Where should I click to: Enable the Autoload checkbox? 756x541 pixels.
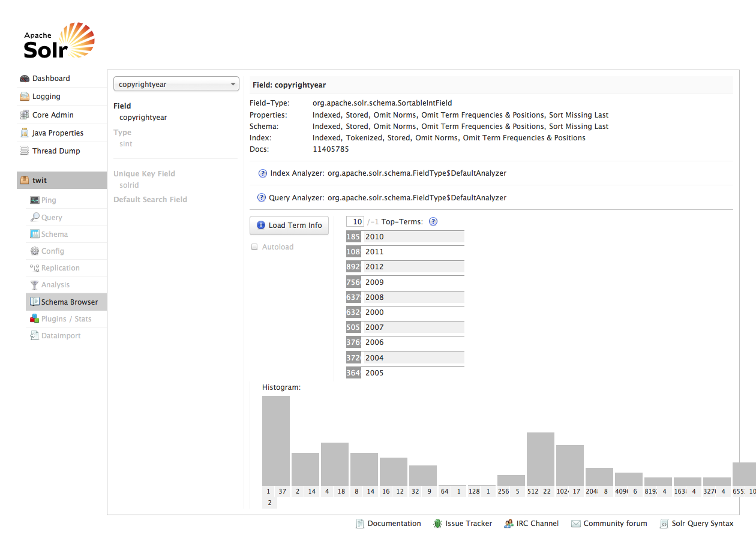click(x=254, y=247)
